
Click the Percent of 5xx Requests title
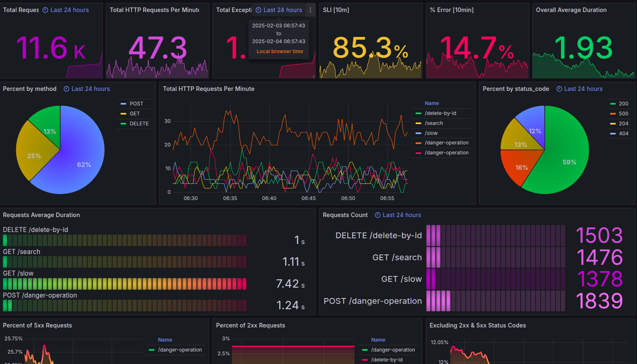(37, 325)
